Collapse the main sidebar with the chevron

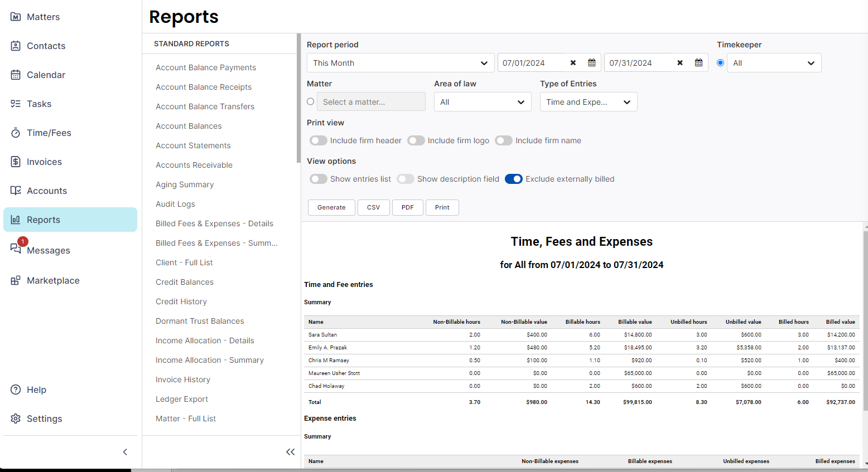[x=125, y=452]
